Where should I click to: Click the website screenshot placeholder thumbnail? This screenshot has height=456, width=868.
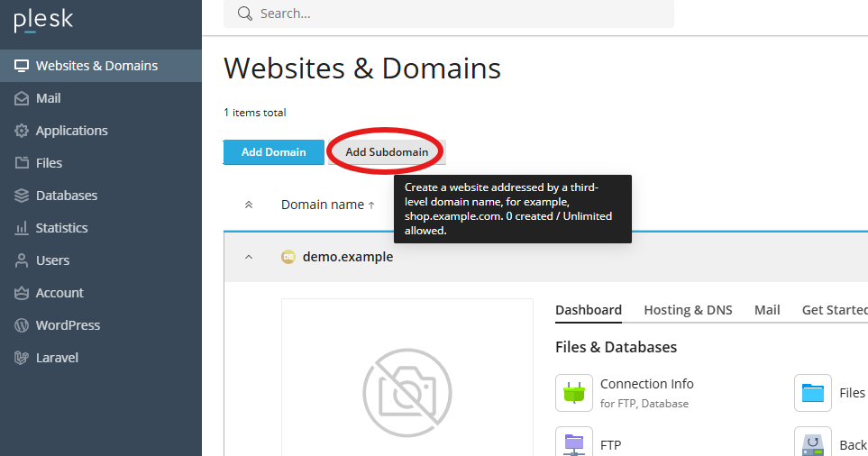click(x=407, y=388)
